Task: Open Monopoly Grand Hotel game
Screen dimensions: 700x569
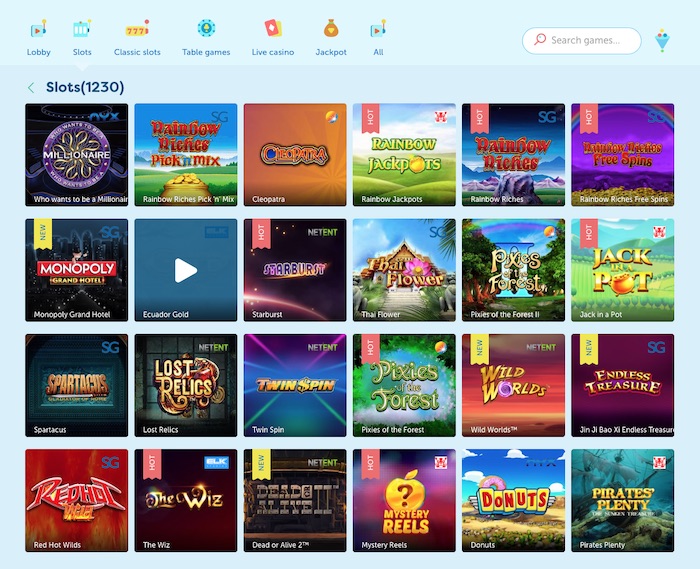Action: pyautogui.click(x=77, y=270)
